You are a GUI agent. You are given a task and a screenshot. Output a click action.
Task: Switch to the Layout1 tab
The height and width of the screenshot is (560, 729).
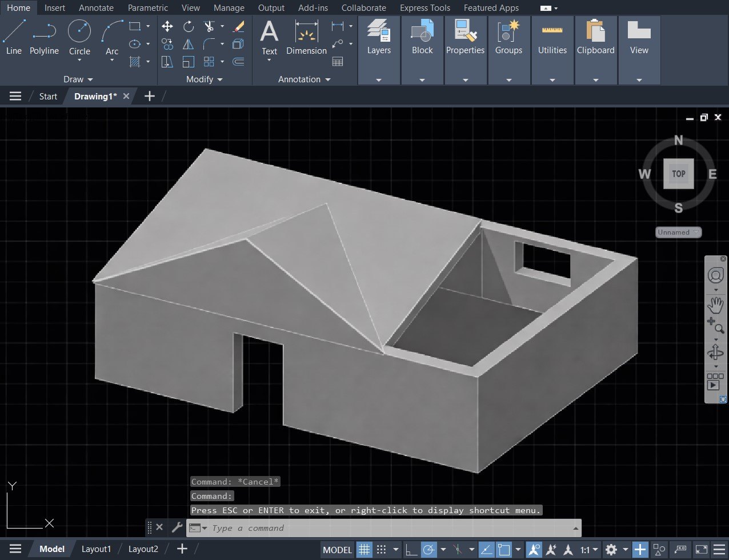(x=96, y=549)
